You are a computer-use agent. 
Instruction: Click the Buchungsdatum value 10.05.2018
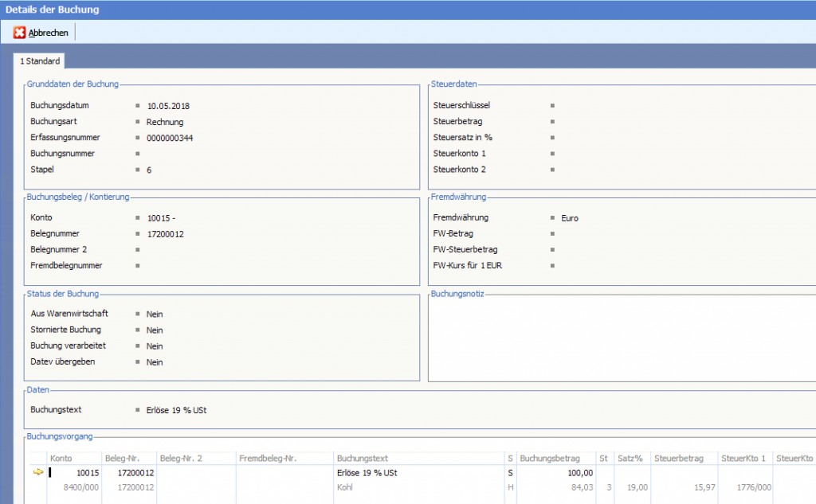(x=168, y=106)
